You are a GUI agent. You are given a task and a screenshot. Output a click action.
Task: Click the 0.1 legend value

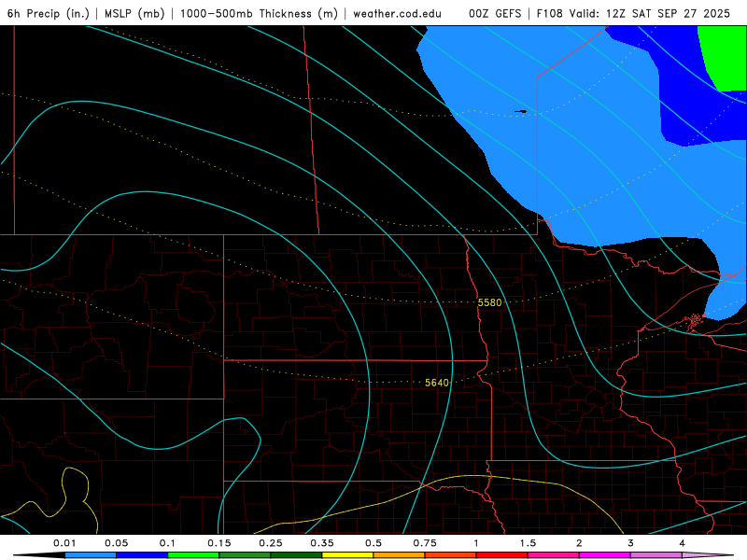[x=167, y=543]
